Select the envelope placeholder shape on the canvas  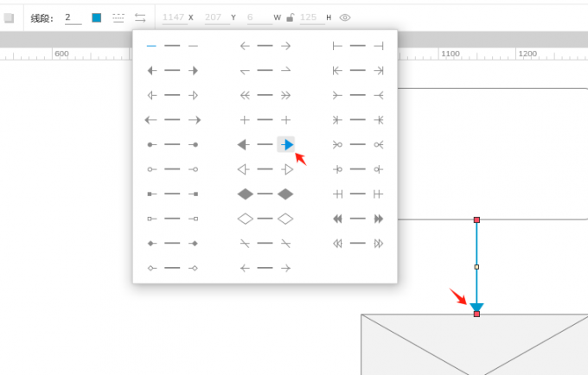475,345
